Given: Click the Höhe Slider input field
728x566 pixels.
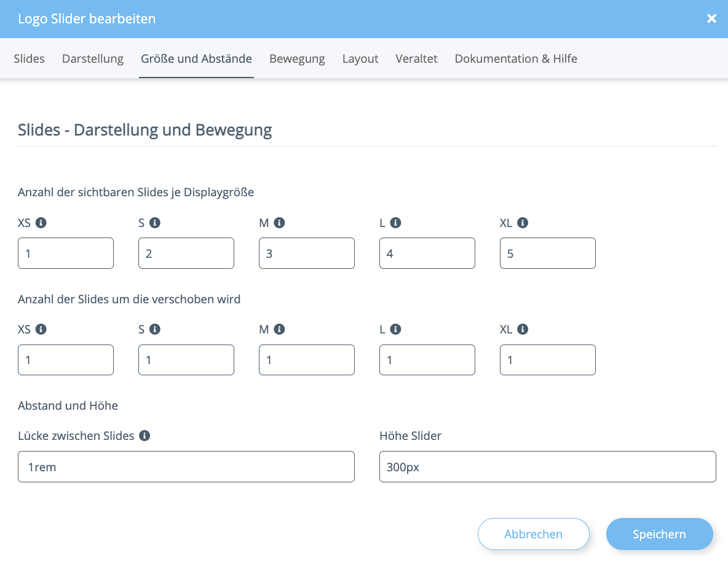Looking at the screenshot, I should click(548, 466).
